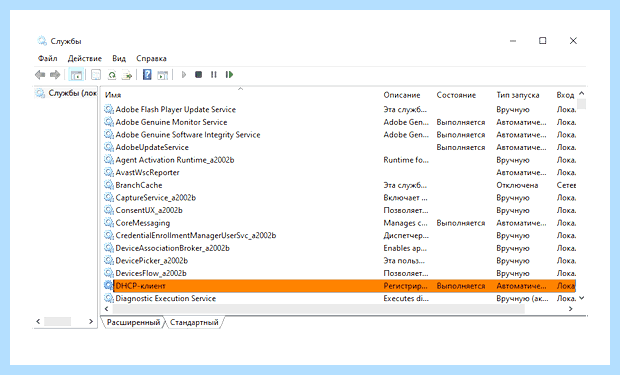Click the Forward arrow toolbar icon
620x375 pixels.
(x=55, y=74)
